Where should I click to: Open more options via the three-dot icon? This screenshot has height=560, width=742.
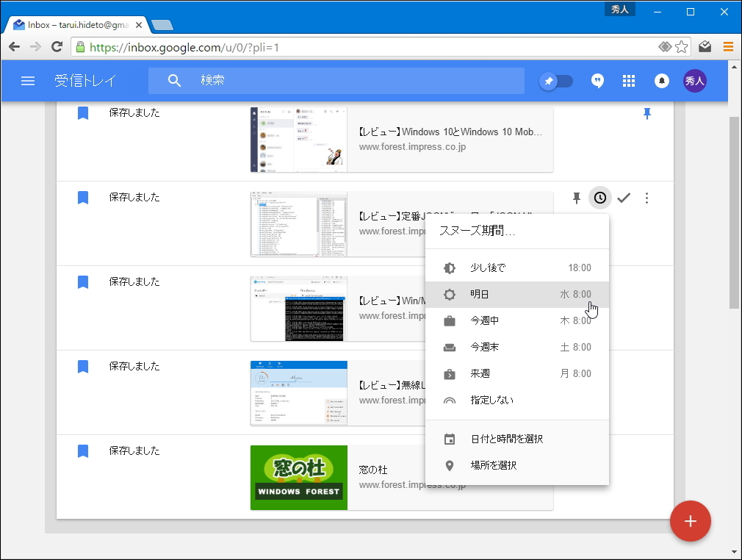(646, 197)
